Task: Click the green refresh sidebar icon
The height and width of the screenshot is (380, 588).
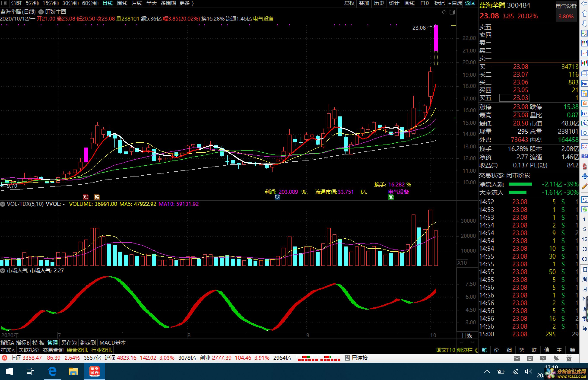Action: tap(584, 210)
